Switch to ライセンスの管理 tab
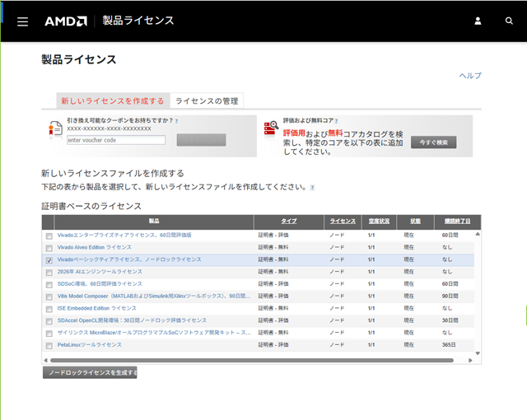The width and height of the screenshot is (527, 420). pos(207,100)
